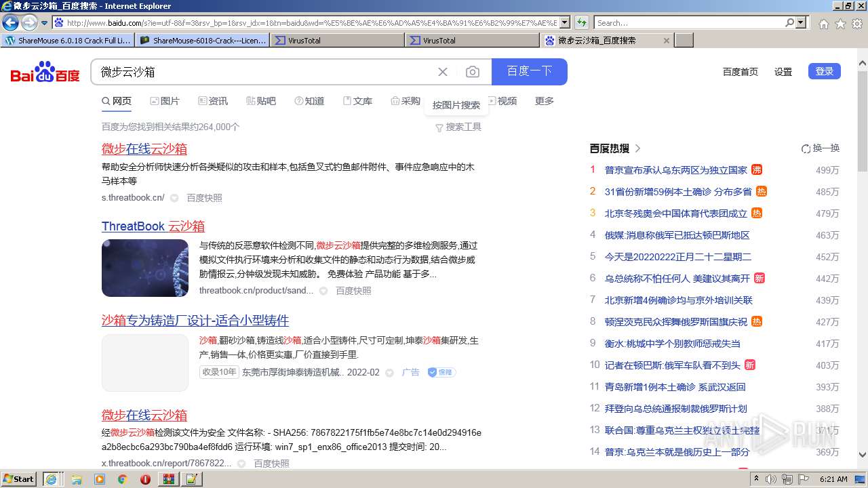Open recent pages dropdown arrow
The width and height of the screenshot is (868, 488).
(x=44, y=23)
